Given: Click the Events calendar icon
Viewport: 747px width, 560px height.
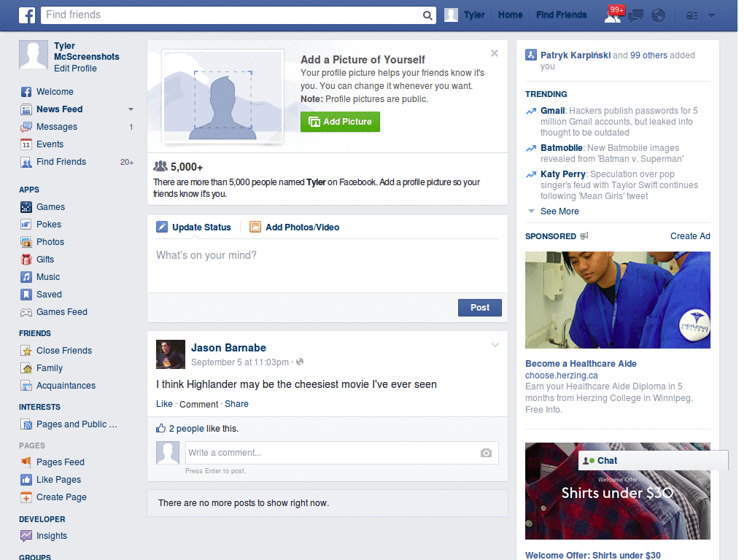Looking at the screenshot, I should [x=26, y=144].
